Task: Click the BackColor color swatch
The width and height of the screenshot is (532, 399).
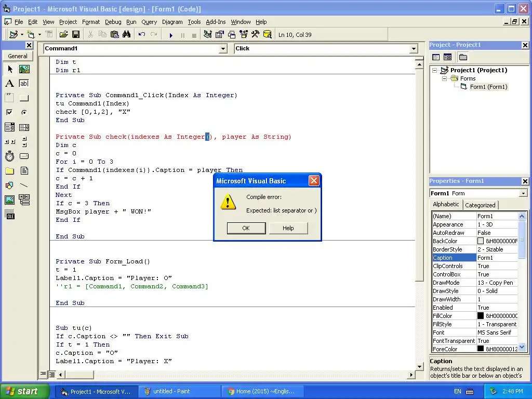Action: point(481,241)
